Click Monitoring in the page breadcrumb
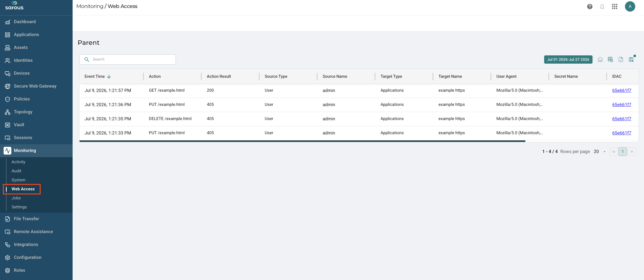The image size is (644, 280). pos(90,6)
